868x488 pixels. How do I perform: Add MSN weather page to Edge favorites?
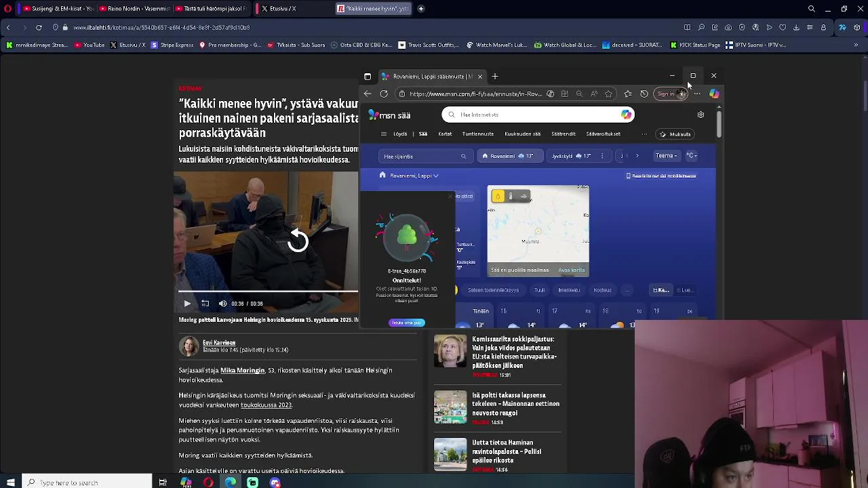[x=608, y=94]
